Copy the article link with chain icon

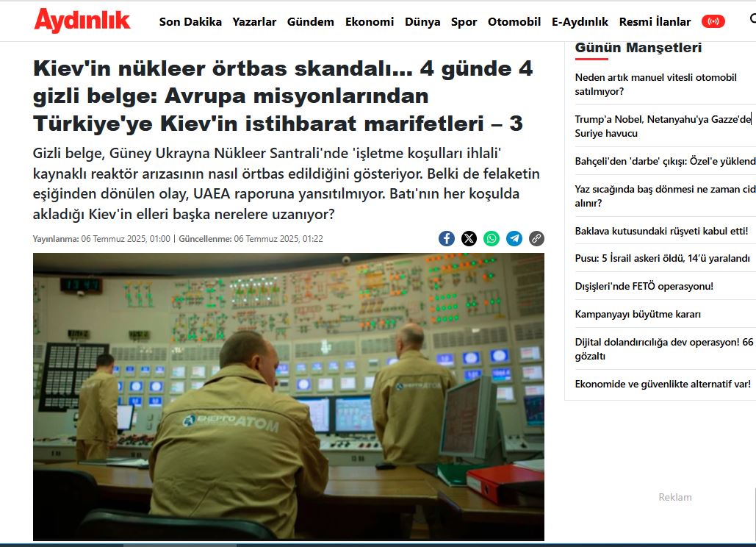tap(537, 238)
